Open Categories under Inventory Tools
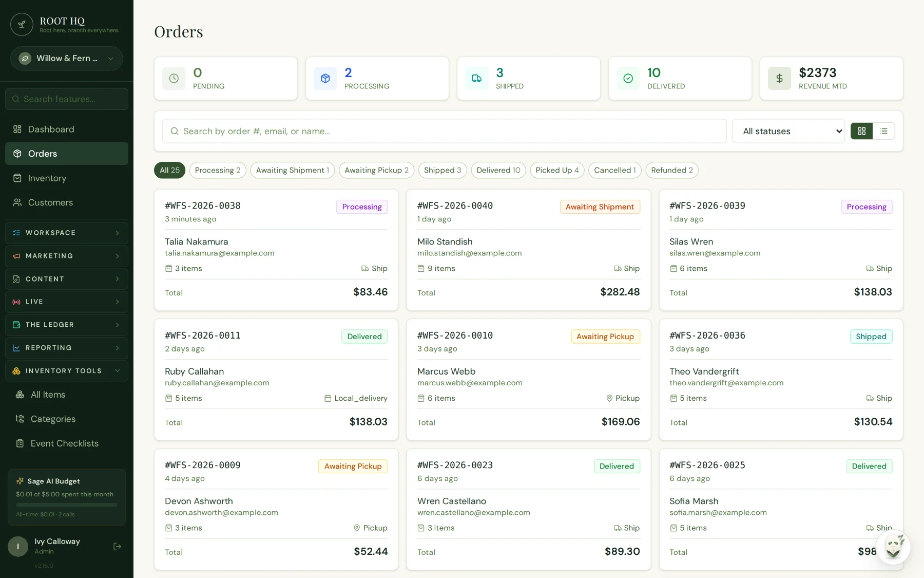 pyautogui.click(x=67, y=419)
